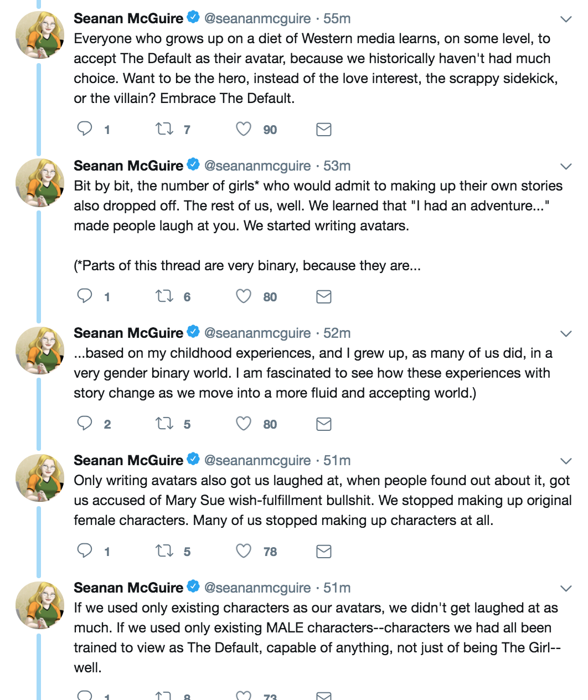Like the 53m tweet

pyautogui.click(x=244, y=296)
